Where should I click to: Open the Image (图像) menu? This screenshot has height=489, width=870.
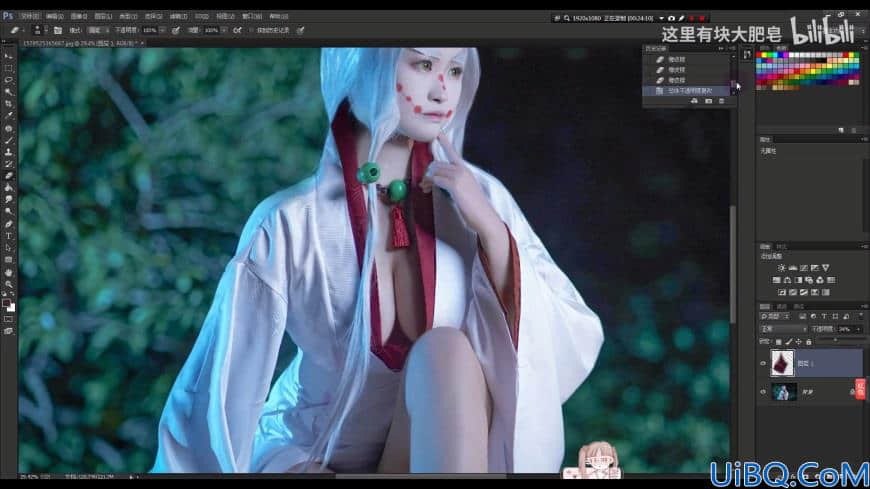coord(79,16)
